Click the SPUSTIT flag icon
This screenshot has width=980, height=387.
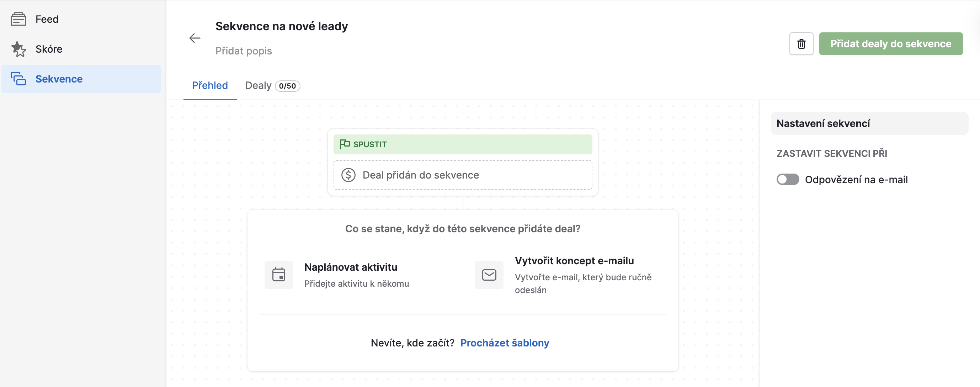tap(344, 144)
